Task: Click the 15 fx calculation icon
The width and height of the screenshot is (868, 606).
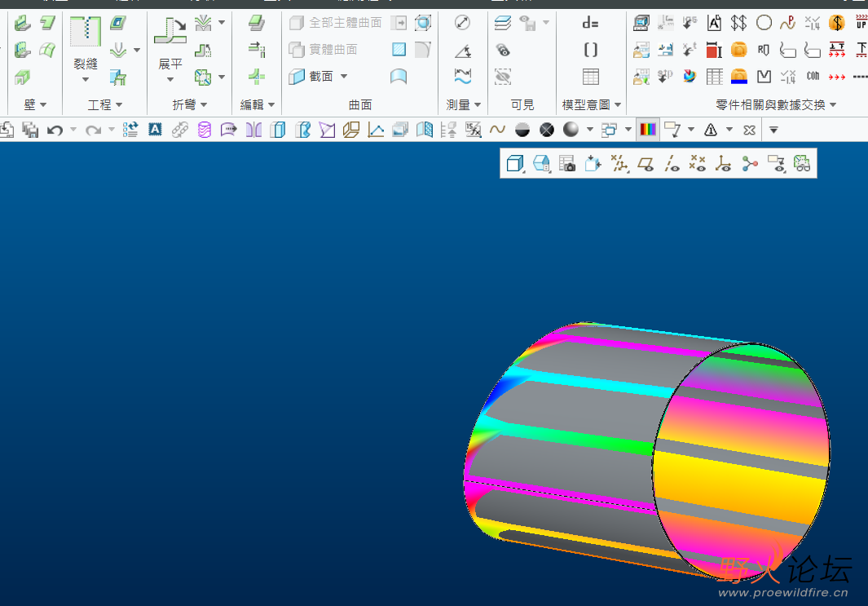Action: point(474,130)
